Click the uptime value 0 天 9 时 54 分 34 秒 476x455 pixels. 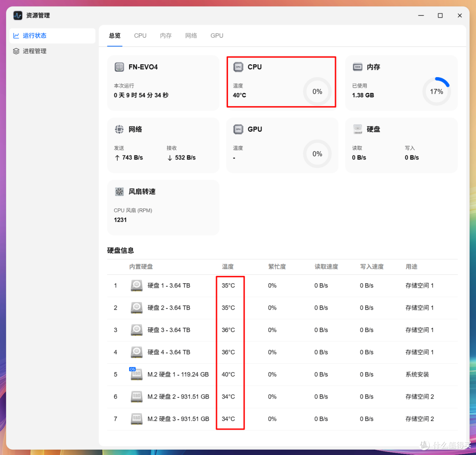pos(141,96)
